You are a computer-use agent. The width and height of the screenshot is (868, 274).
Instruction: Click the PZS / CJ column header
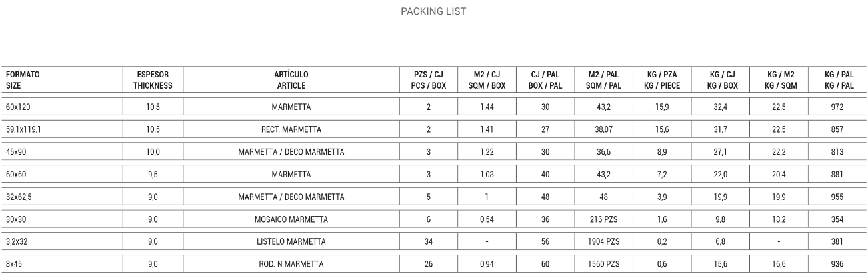pyautogui.click(x=428, y=80)
